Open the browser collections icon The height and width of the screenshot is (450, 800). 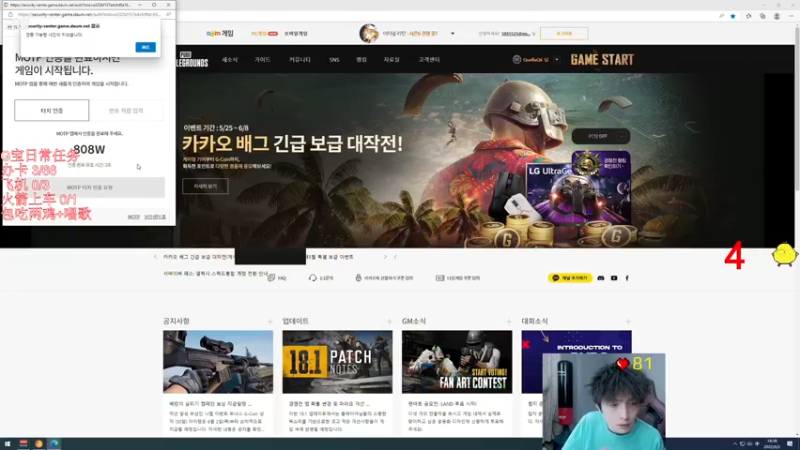(x=762, y=16)
